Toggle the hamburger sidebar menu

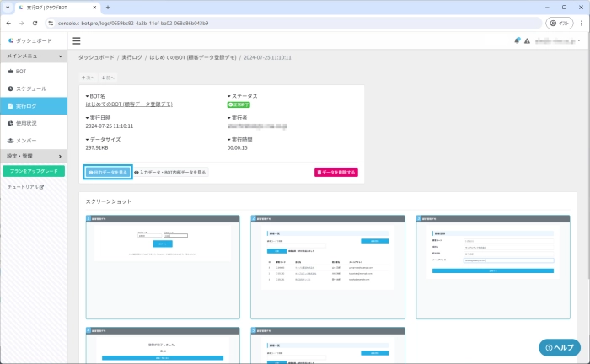click(x=77, y=40)
